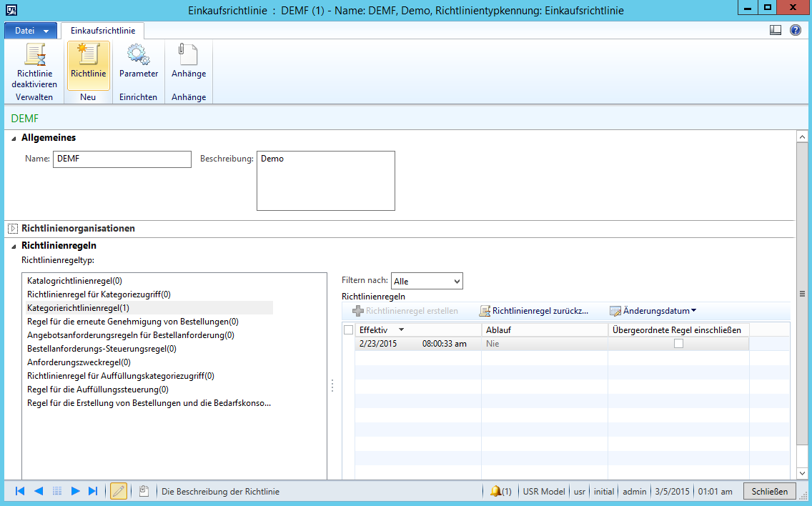812x506 pixels.
Task: Toggle the edit pencil icon in status bar
Action: [x=119, y=491]
